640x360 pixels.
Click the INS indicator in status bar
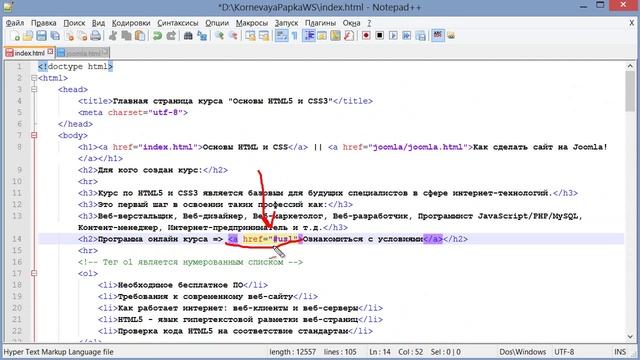(620, 352)
